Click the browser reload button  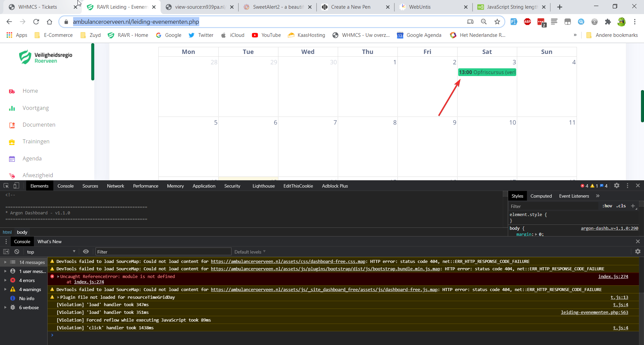pyautogui.click(x=36, y=22)
